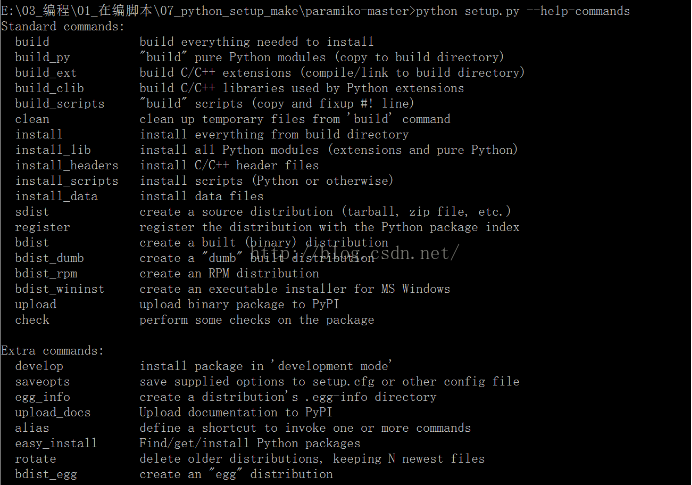Click the 'python setup.py --help-commands' prompt text
692x485 pixels.
[523, 11]
